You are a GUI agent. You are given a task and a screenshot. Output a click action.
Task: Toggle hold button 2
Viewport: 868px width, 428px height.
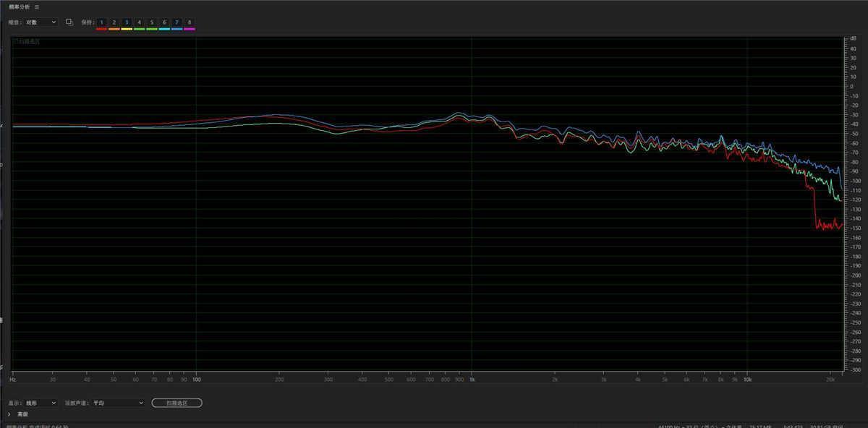coord(114,22)
